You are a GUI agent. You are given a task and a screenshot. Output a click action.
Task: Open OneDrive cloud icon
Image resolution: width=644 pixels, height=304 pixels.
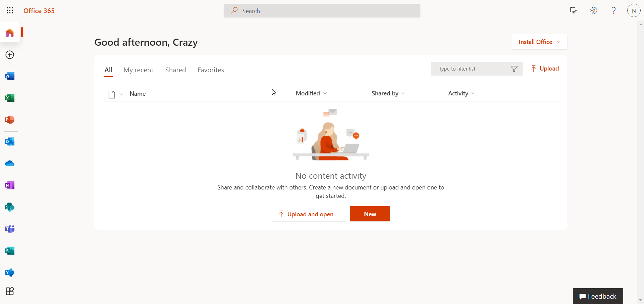tap(10, 164)
